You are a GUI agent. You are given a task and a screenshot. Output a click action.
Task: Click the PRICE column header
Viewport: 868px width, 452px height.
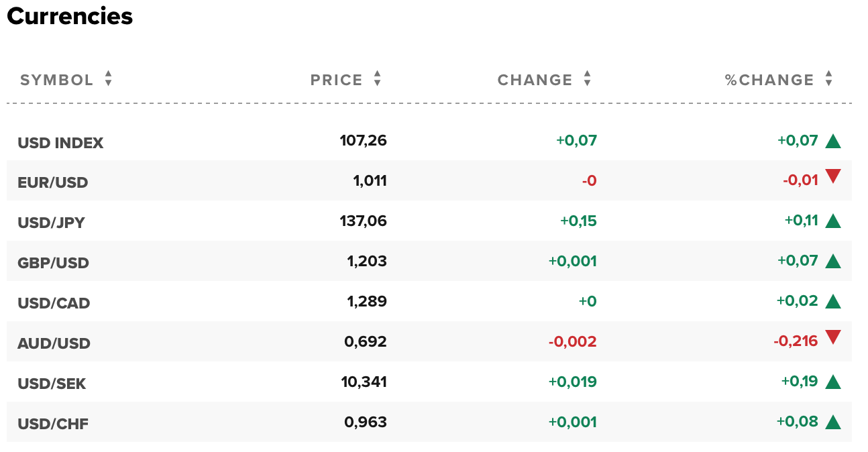[336, 80]
